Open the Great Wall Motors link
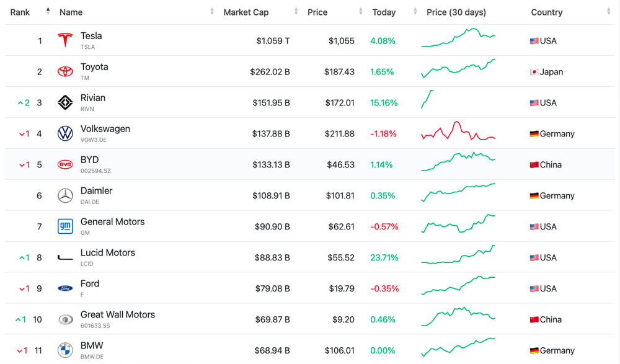The width and height of the screenshot is (620, 364). (118, 314)
